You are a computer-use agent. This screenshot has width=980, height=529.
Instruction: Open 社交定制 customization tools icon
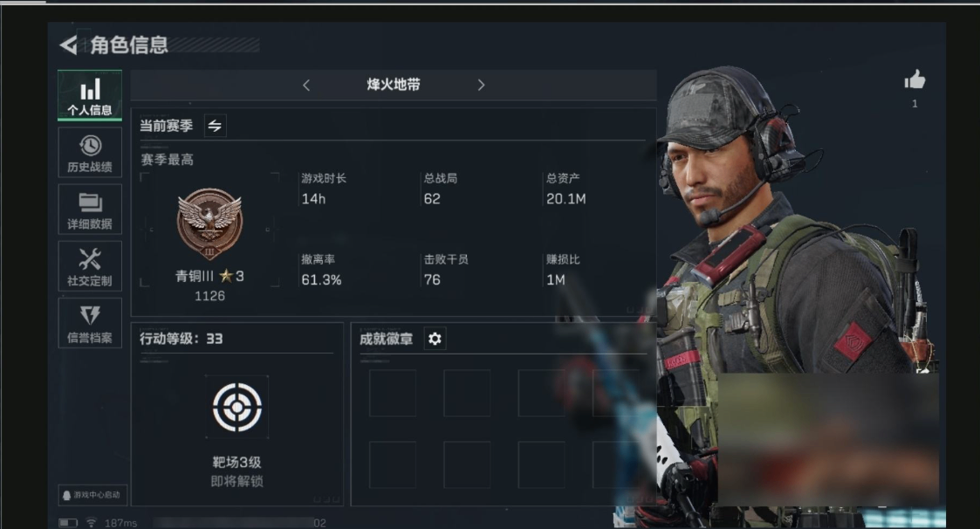tap(90, 266)
